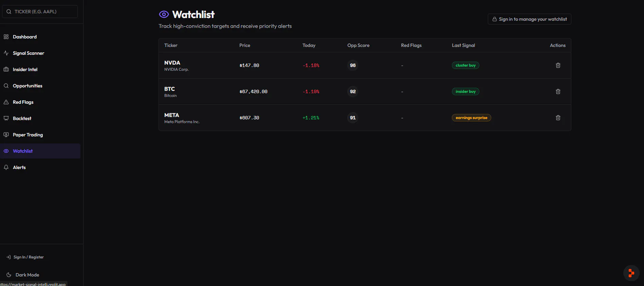This screenshot has height=286, width=644.
Task: Open the BTC ticker row
Action: click(x=365, y=91)
